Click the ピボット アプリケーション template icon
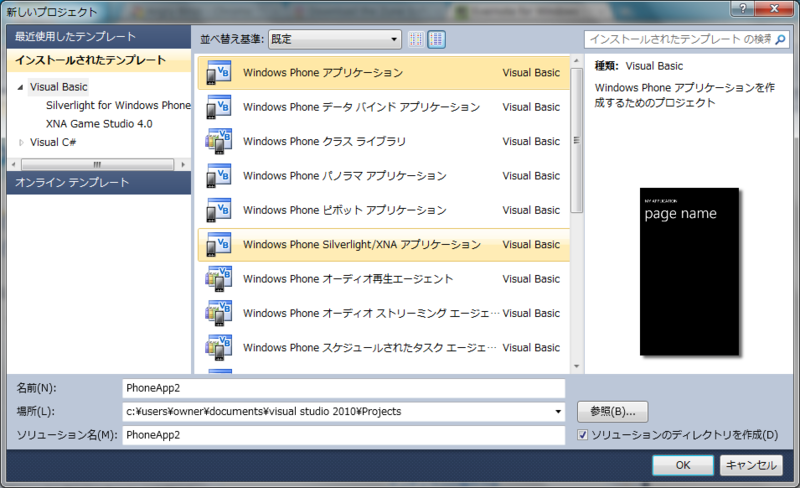Image resolution: width=800 pixels, height=488 pixels. coord(218,210)
